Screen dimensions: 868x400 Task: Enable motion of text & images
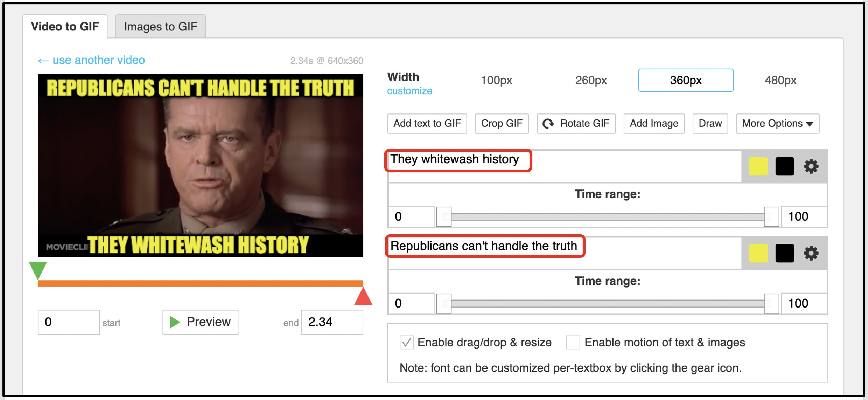pos(573,342)
